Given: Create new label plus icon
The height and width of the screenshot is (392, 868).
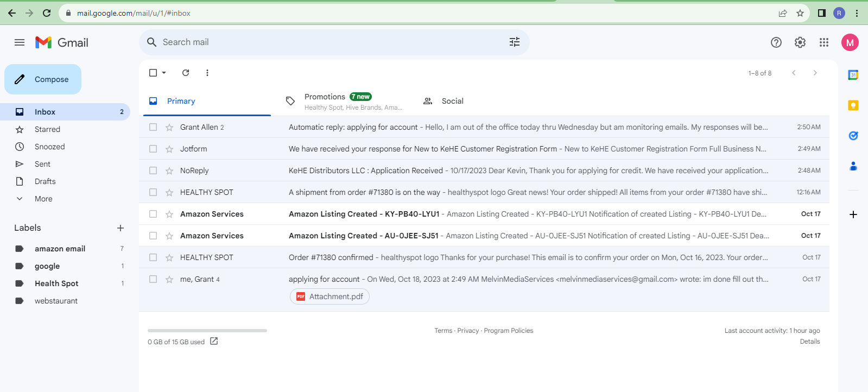Looking at the screenshot, I should [x=121, y=228].
